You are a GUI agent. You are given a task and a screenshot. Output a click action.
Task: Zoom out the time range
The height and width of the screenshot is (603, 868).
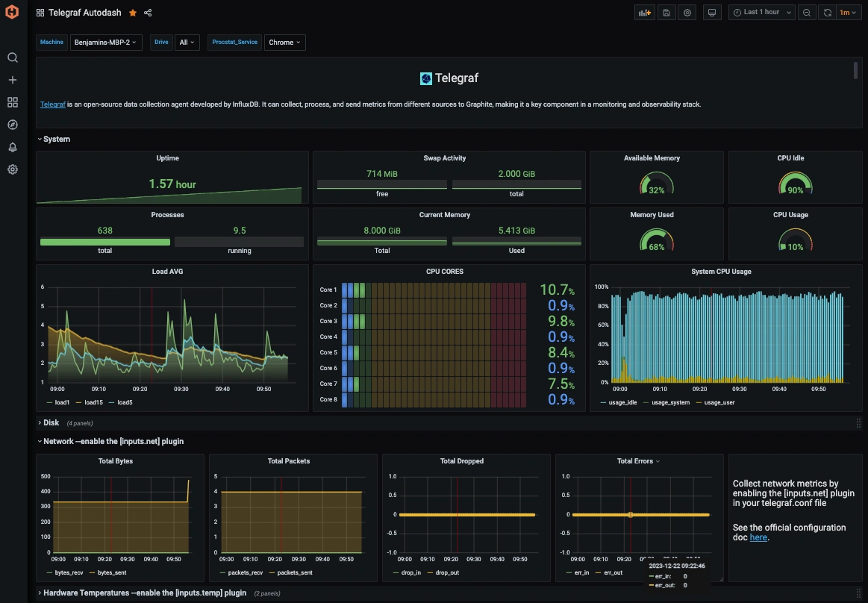[x=807, y=13]
